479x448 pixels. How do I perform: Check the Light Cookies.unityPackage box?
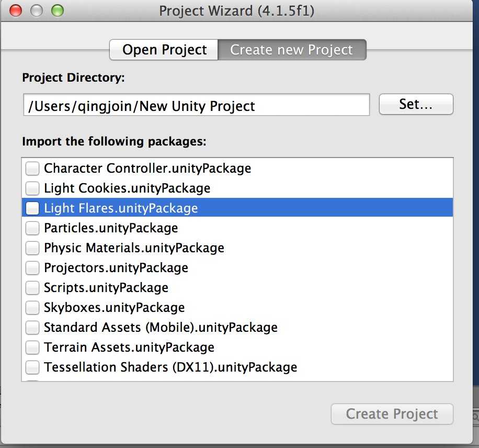coord(32,188)
